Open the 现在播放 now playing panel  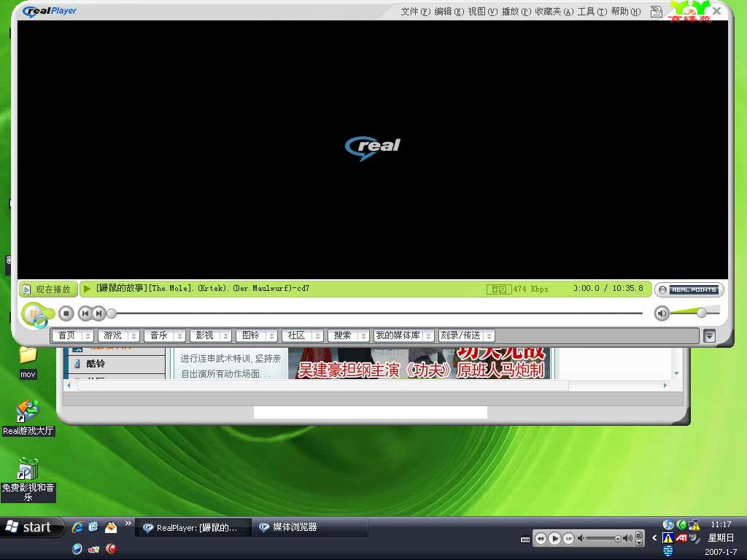[47, 289]
